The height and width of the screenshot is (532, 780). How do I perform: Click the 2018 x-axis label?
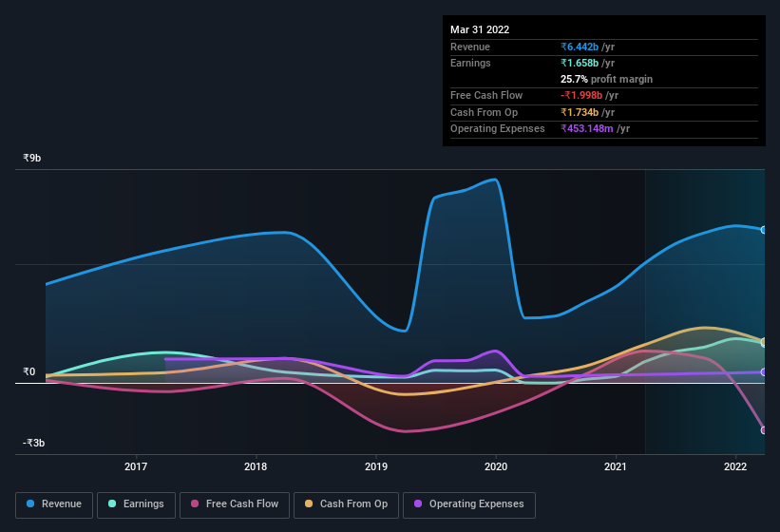pyautogui.click(x=256, y=466)
